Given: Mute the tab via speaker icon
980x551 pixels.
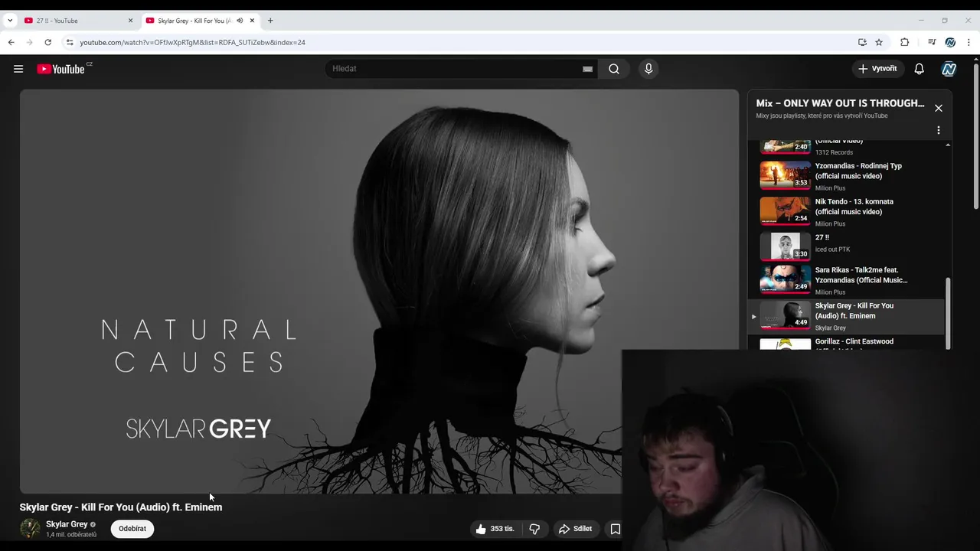Looking at the screenshot, I should (x=240, y=21).
